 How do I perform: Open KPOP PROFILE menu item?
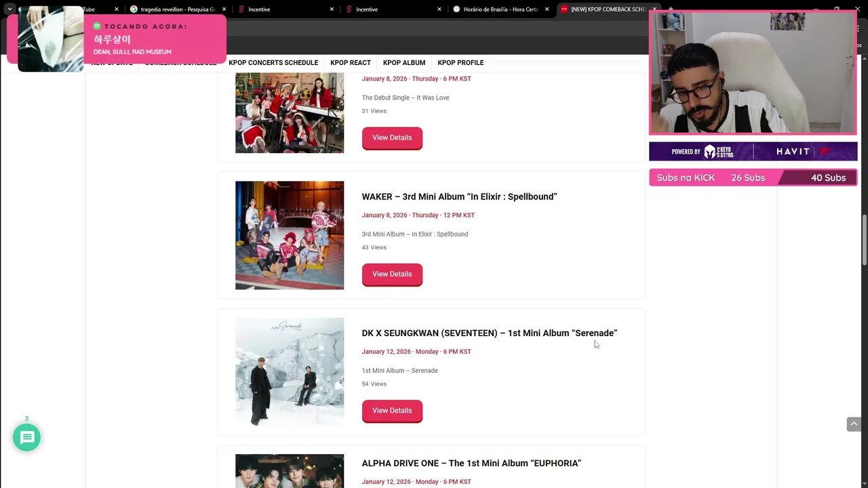[x=460, y=63]
